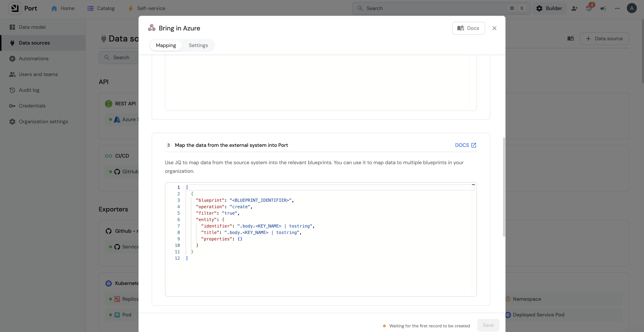
Task: Click the REST API data source icon
Action: coord(109,104)
